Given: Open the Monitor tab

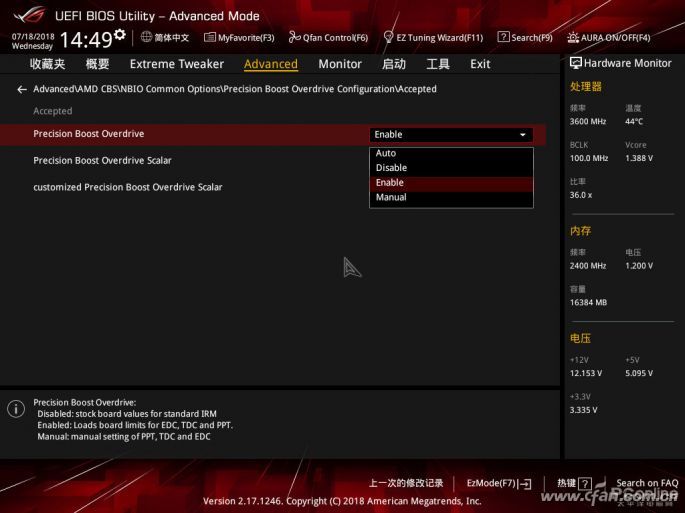Looking at the screenshot, I should point(340,64).
